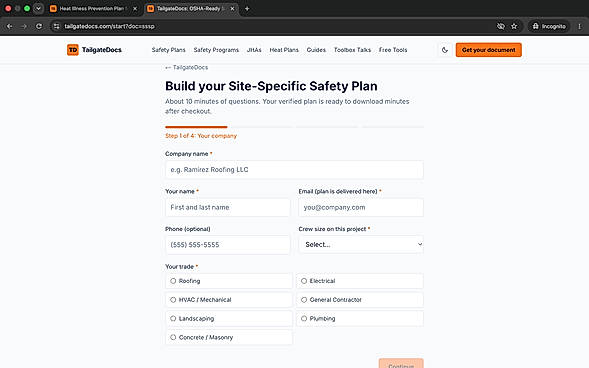Close the Heat Illness Prevention Plan tab
This screenshot has height=368, width=589.
click(x=135, y=9)
